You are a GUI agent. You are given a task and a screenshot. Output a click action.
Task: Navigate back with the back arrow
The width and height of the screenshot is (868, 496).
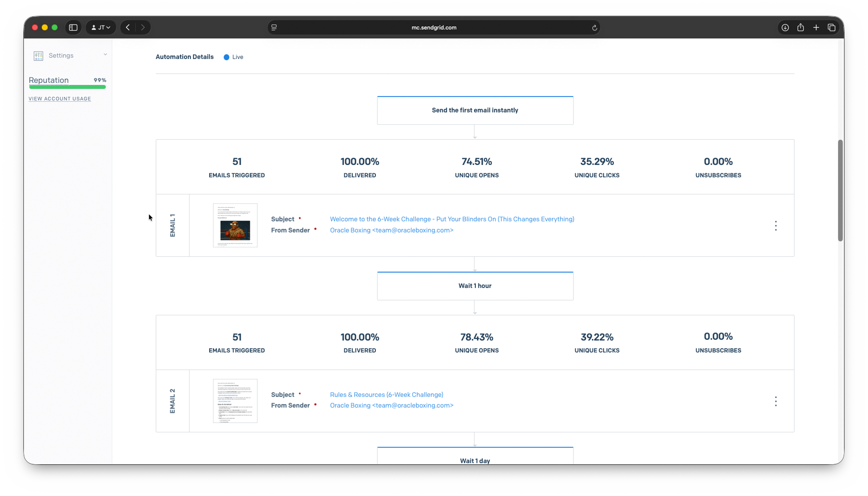point(128,27)
